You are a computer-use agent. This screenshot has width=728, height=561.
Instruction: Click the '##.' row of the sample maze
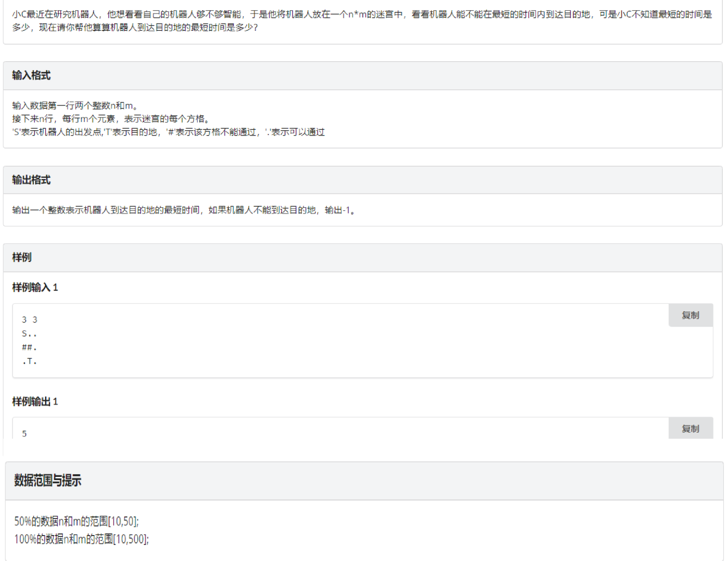tap(29, 348)
